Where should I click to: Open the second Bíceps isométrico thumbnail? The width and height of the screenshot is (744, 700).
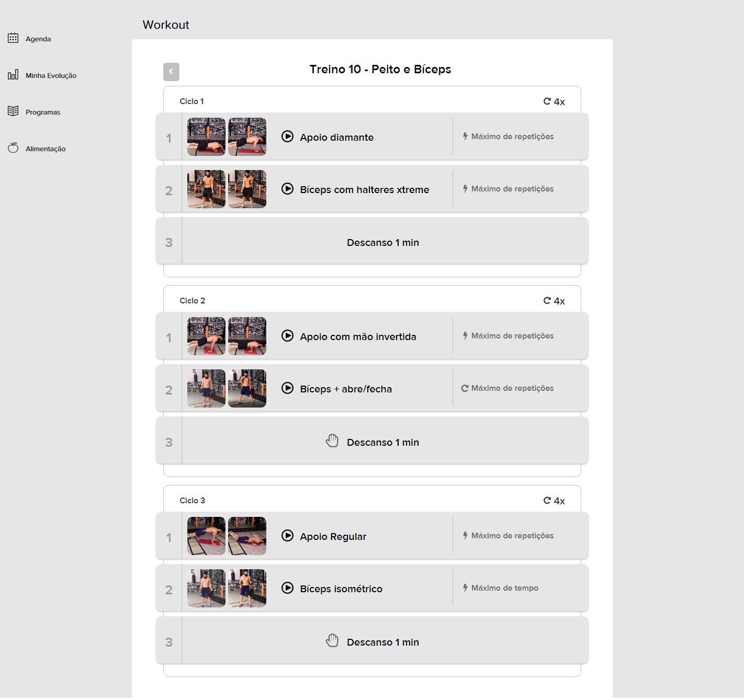[x=247, y=588]
